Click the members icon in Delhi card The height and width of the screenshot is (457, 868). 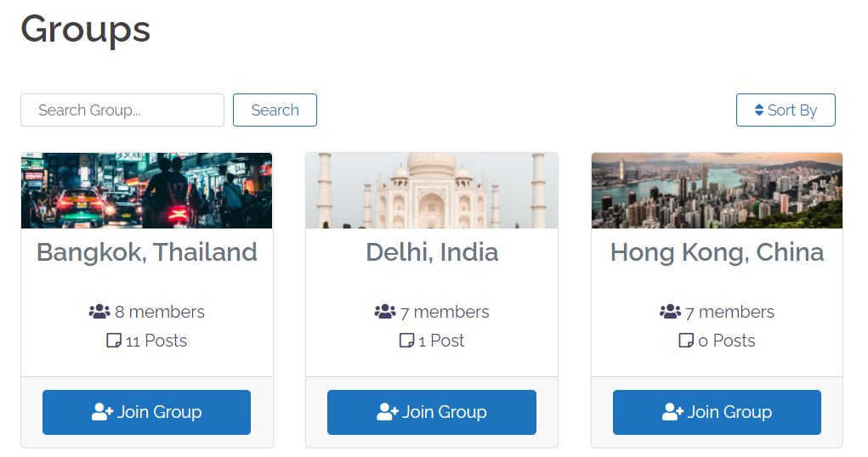pos(385,312)
